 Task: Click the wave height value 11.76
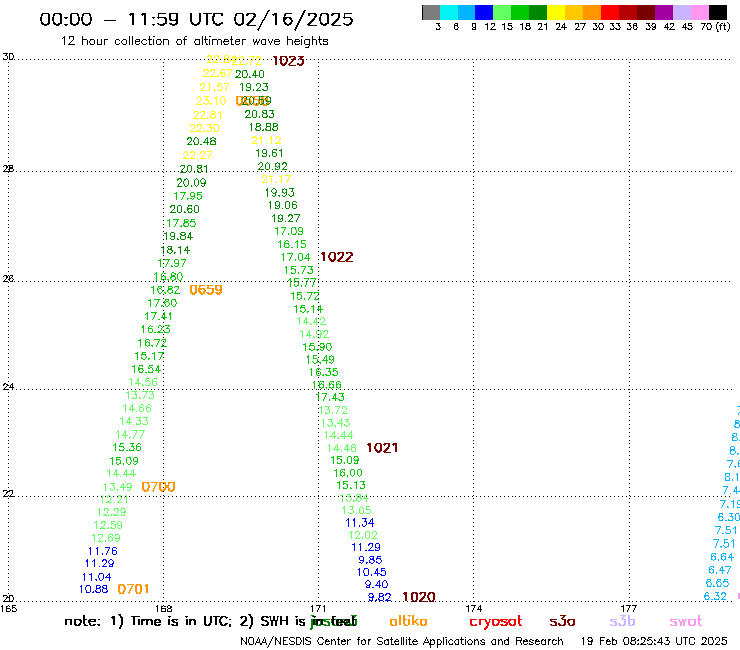click(102, 551)
